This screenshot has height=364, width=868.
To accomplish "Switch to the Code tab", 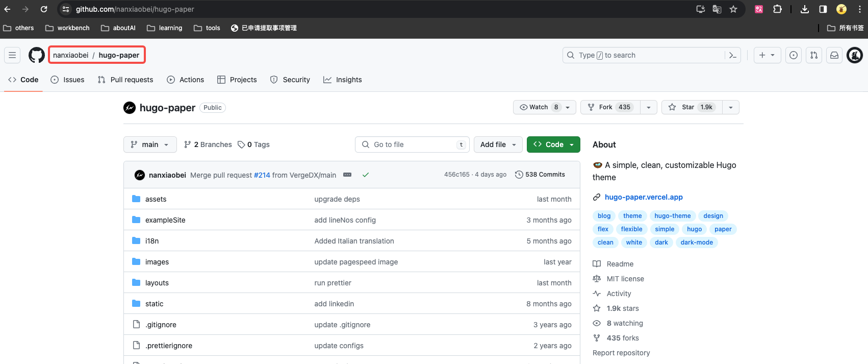I will click(x=23, y=80).
